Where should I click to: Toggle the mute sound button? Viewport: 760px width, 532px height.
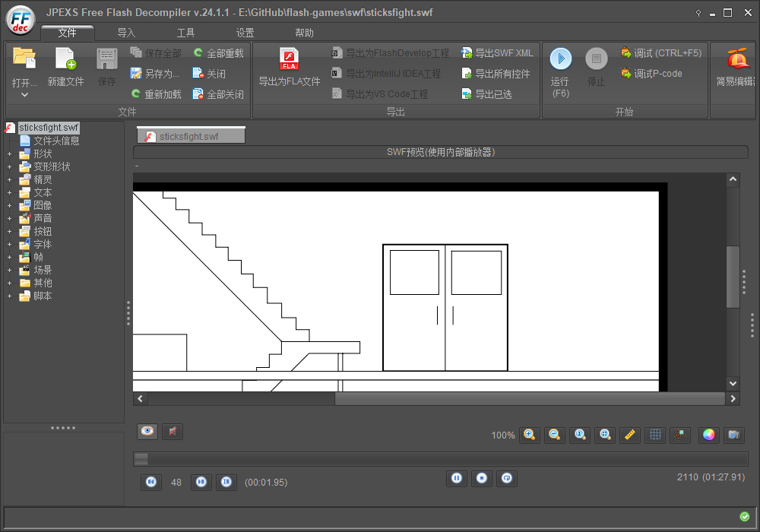click(173, 431)
